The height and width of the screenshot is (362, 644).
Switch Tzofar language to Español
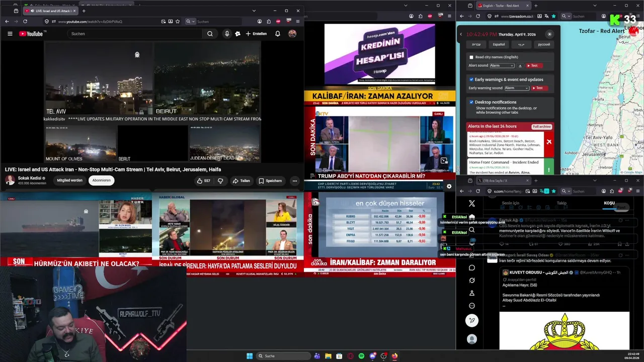(499, 44)
